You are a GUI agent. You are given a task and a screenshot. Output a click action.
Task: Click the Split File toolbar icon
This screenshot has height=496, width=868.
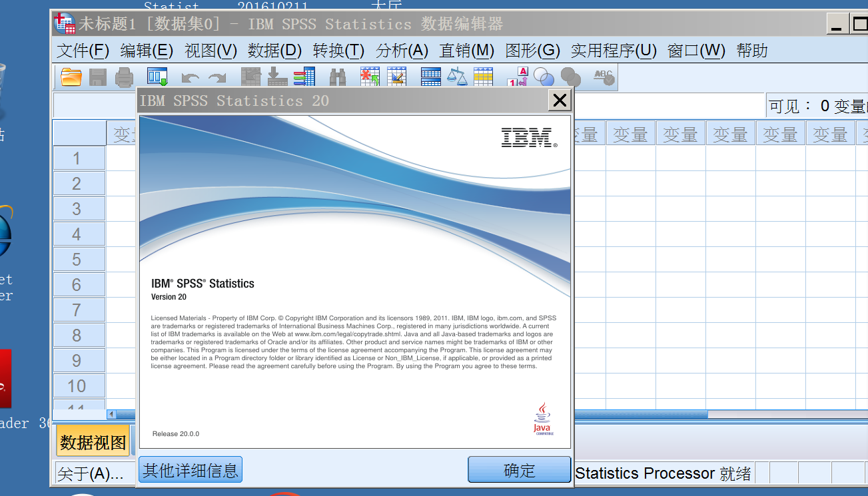pos(431,77)
